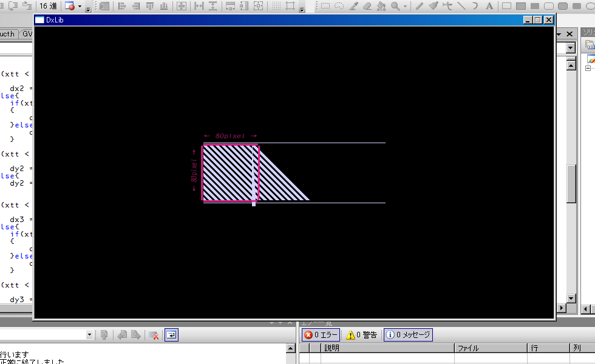Select the outlined rectangle tool
Image resolution: width=595 pixels, height=364 pixels.
pos(506,6)
